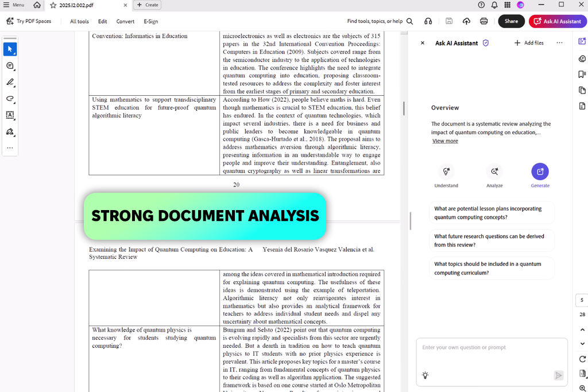The height and width of the screenshot is (392, 588).
Task: View notifications bell
Action: point(494,5)
